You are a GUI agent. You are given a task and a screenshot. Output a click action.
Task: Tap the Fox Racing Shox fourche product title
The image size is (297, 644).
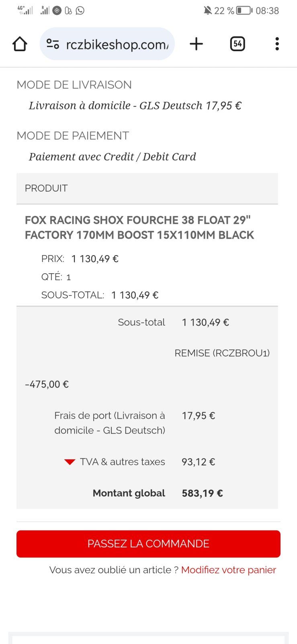pos(139,227)
